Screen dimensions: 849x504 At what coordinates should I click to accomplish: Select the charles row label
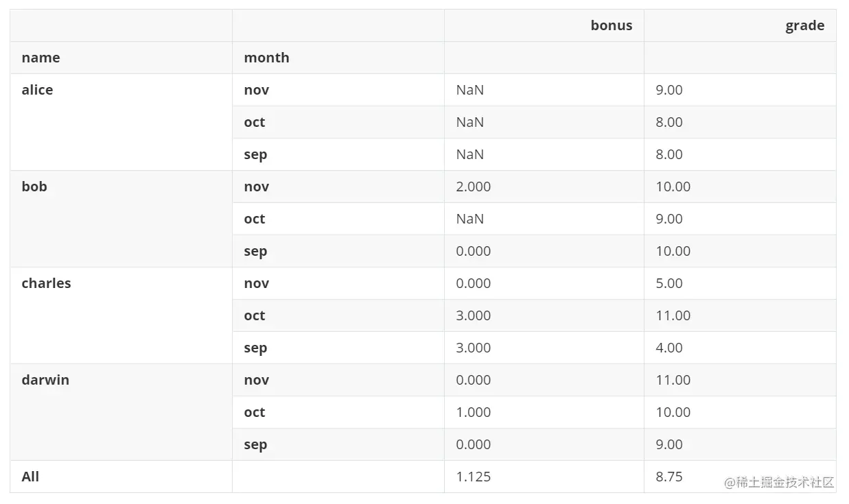(x=46, y=284)
